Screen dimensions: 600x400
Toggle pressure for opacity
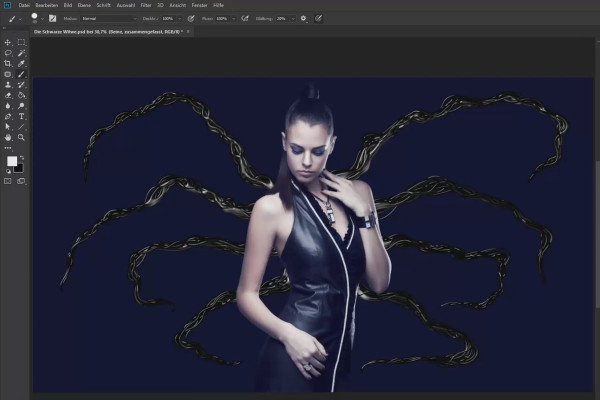tap(191, 18)
